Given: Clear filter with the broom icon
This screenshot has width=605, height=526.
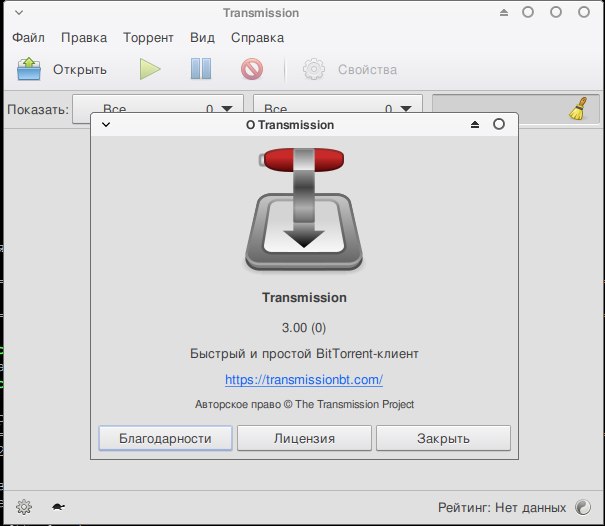Looking at the screenshot, I should (578, 108).
